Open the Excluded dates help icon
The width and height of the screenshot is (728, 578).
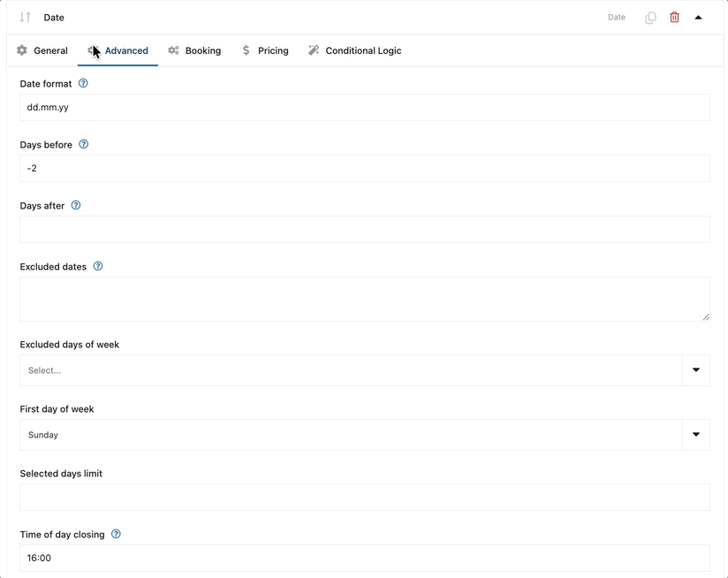[x=98, y=266]
